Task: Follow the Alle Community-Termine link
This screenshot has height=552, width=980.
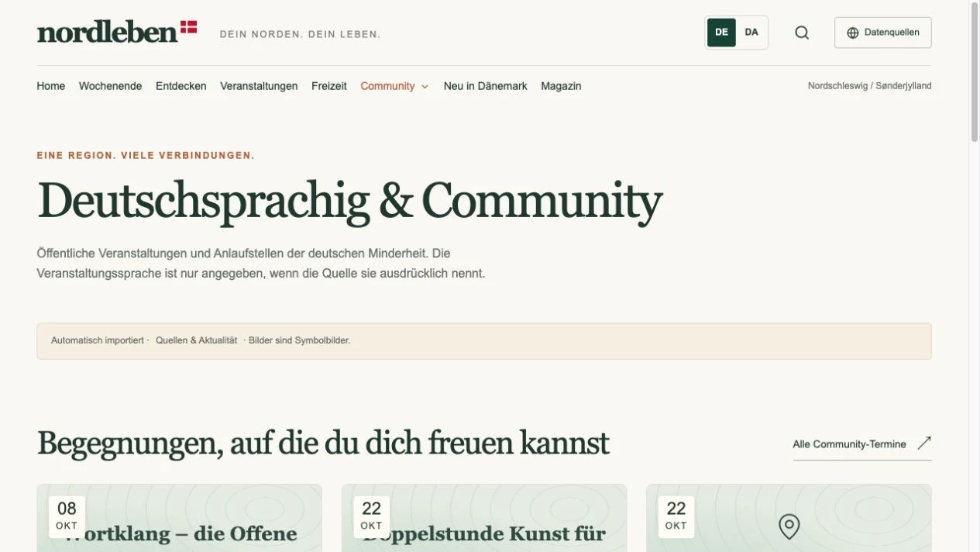Action: 849,444
